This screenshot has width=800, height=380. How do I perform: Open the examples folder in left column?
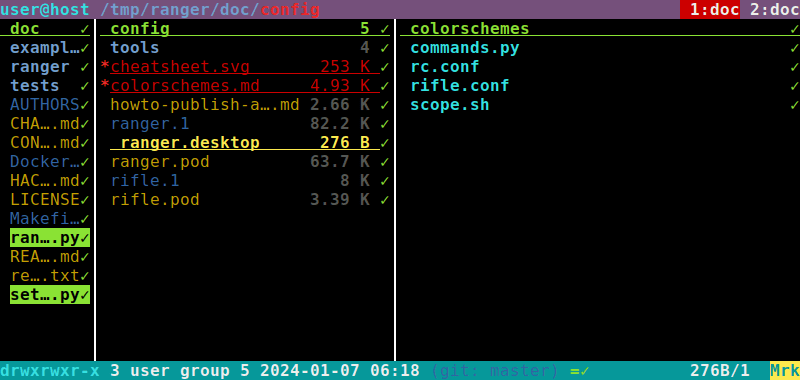pyautogui.click(x=45, y=48)
